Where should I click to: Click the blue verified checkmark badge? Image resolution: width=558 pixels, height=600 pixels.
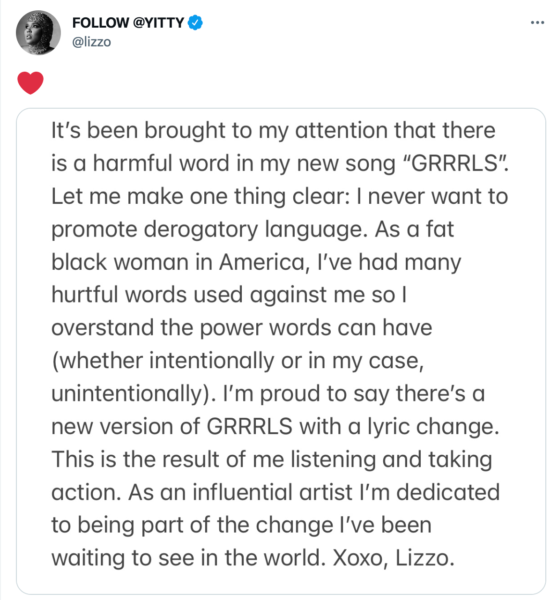(x=195, y=23)
